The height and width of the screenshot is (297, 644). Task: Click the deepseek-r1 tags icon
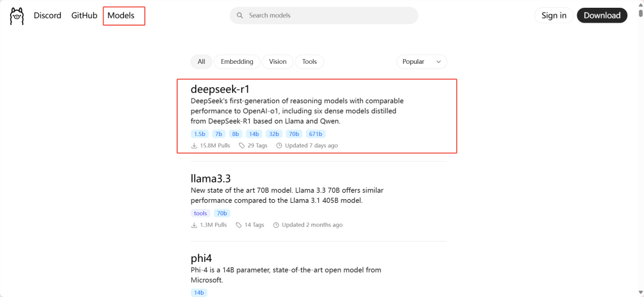tap(241, 146)
